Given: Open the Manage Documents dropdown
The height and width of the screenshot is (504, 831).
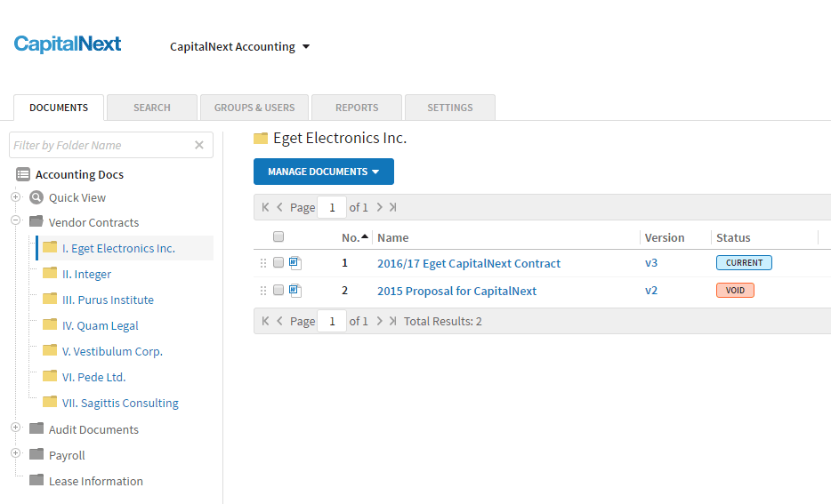Looking at the screenshot, I should tap(323, 172).
